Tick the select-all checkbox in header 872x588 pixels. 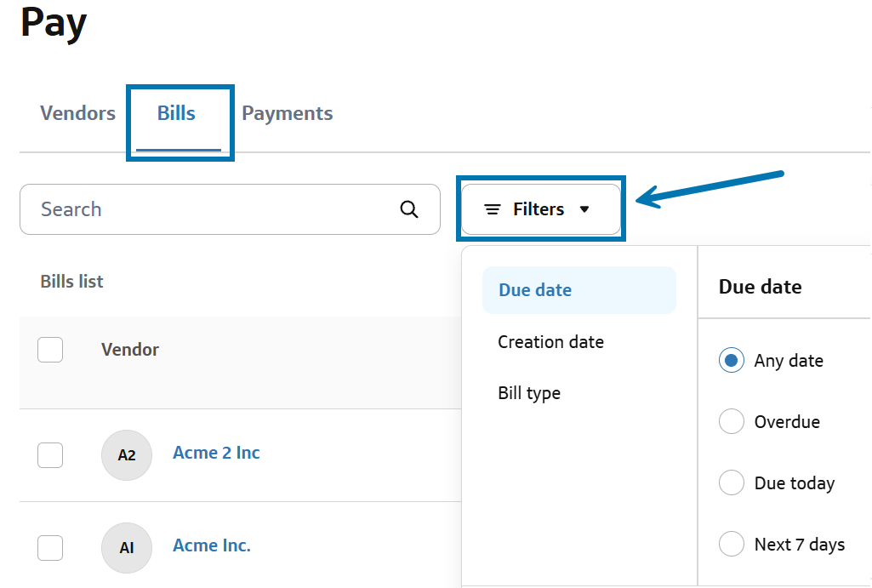[50, 350]
